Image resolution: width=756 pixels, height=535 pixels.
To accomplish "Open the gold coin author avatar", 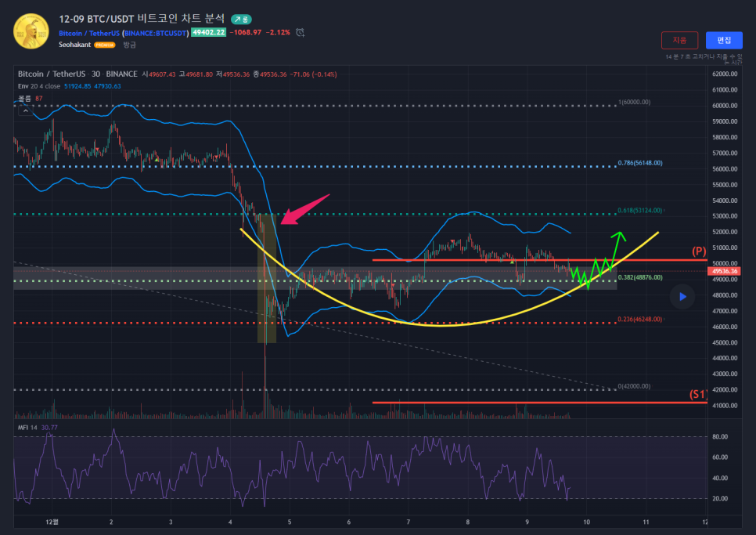I will click(x=31, y=31).
